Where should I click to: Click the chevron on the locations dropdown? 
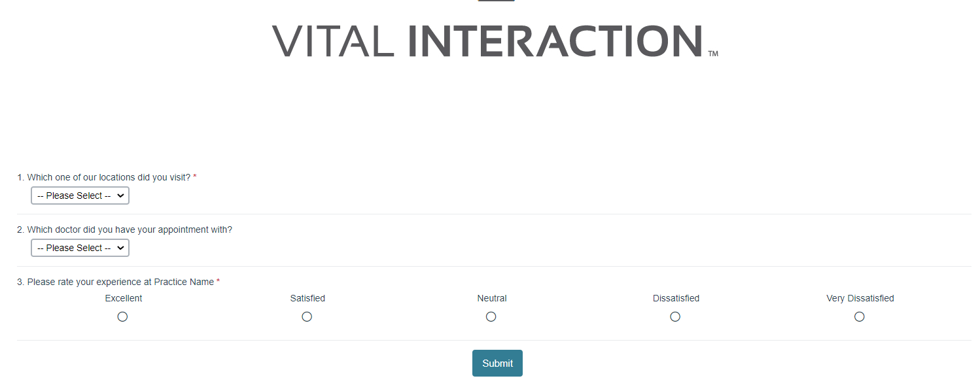pyautogui.click(x=120, y=195)
